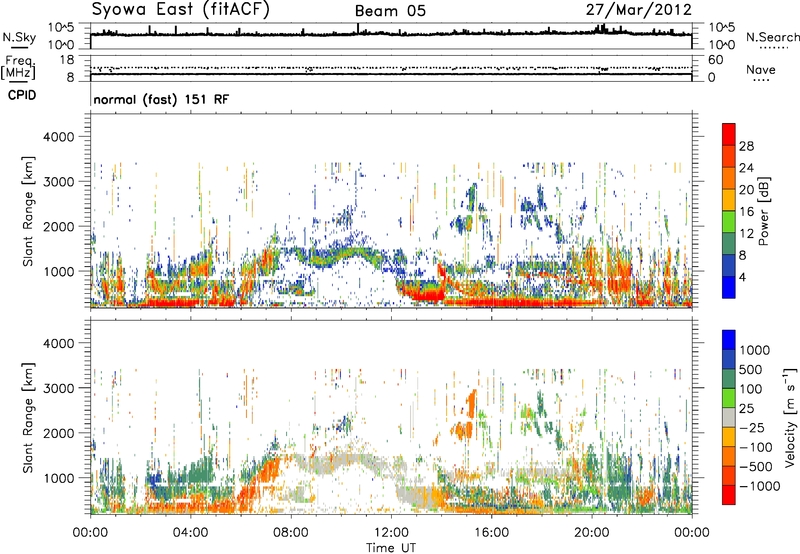Click the noise trace panel at top
The width and height of the screenshot is (800, 554).
click(x=391, y=36)
